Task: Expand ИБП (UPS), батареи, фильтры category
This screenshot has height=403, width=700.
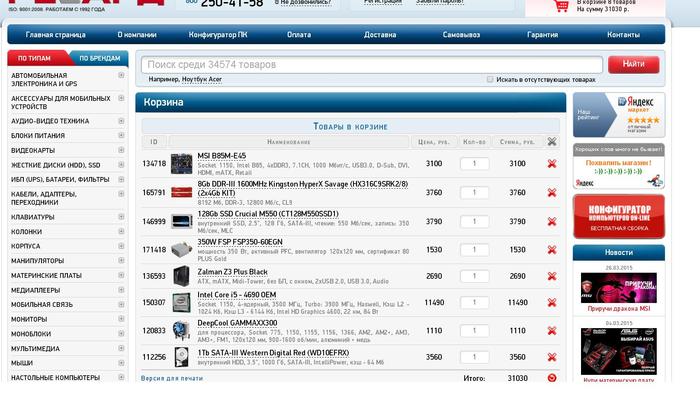Action: [121, 179]
